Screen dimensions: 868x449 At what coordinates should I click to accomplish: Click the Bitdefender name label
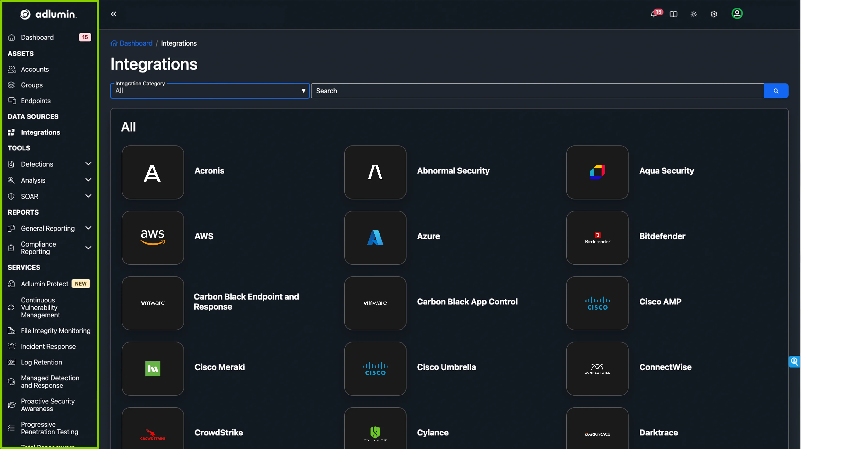[x=662, y=236]
